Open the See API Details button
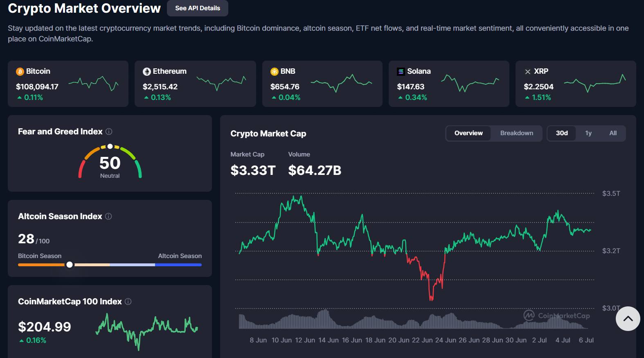 (198, 8)
